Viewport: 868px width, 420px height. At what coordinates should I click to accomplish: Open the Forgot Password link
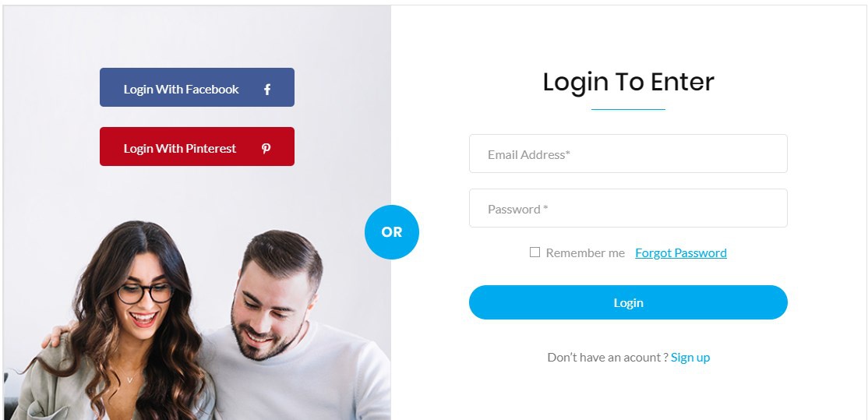(x=681, y=253)
